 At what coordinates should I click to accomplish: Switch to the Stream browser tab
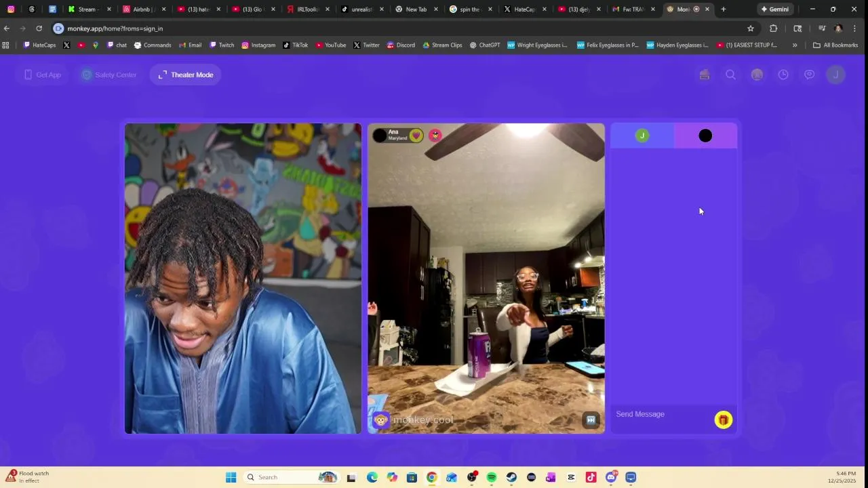coord(88,9)
